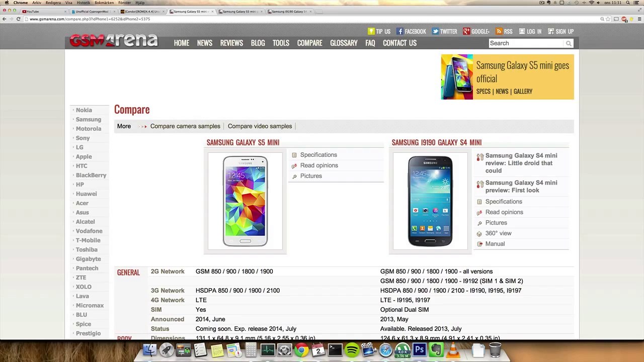Open the Historik menu
644x362 pixels.
83,3
